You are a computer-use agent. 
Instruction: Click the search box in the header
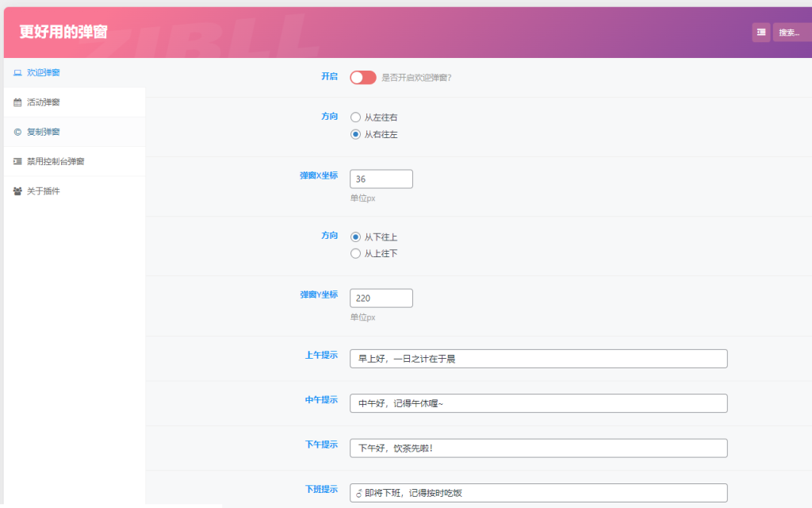[x=792, y=32]
